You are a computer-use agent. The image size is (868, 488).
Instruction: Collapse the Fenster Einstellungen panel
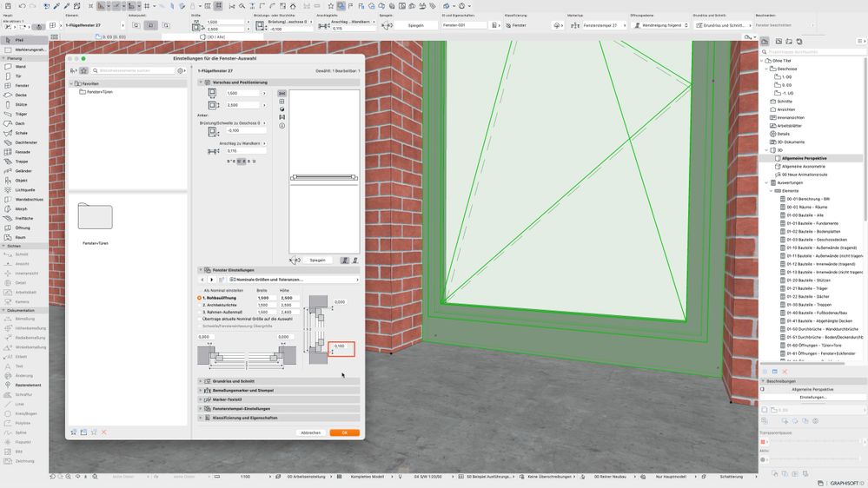pos(201,270)
